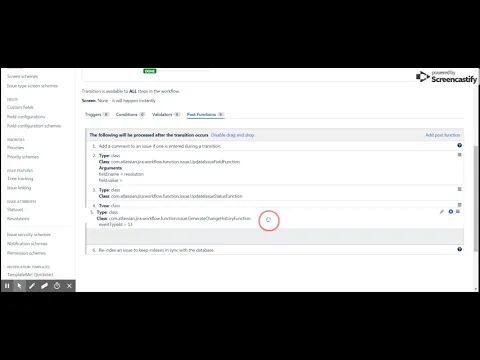Click the pencil edit icon on post function 5
Image resolution: width=480 pixels, height=360 pixels.
[442, 212]
